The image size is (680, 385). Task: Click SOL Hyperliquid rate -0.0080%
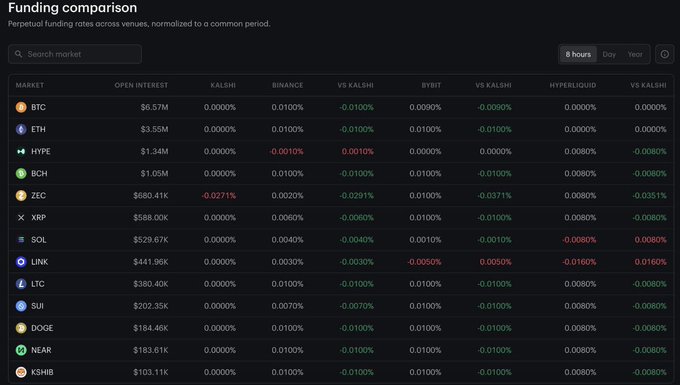tap(579, 240)
